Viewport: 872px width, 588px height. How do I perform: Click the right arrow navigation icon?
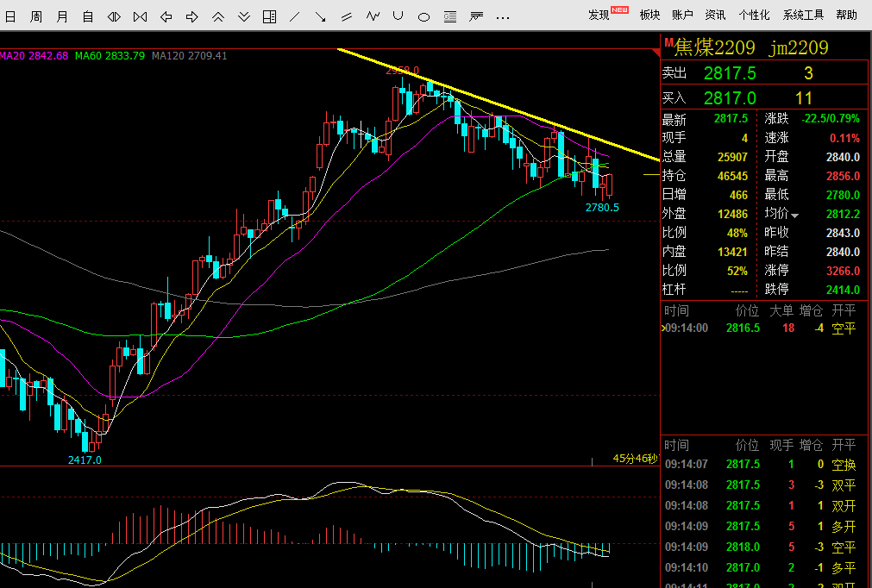pos(191,17)
